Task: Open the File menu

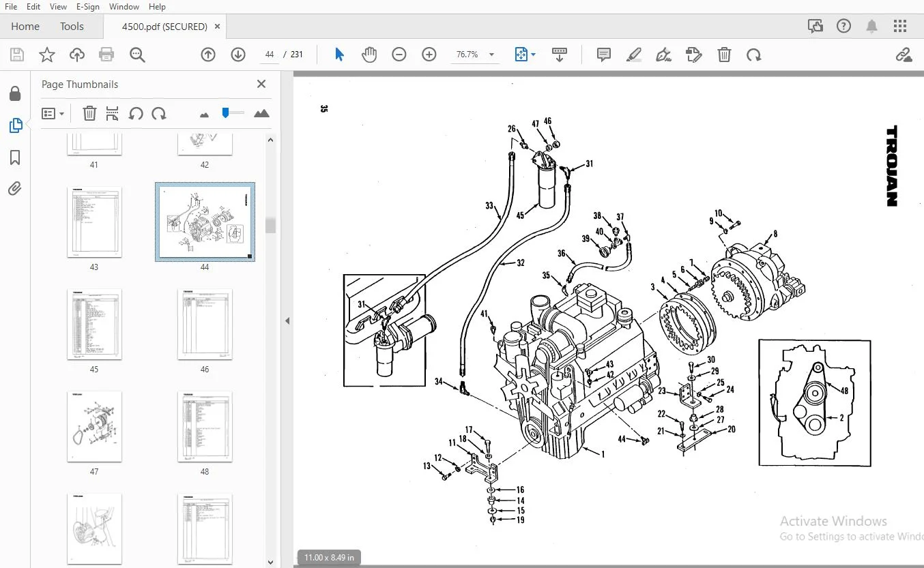Action: (11, 7)
